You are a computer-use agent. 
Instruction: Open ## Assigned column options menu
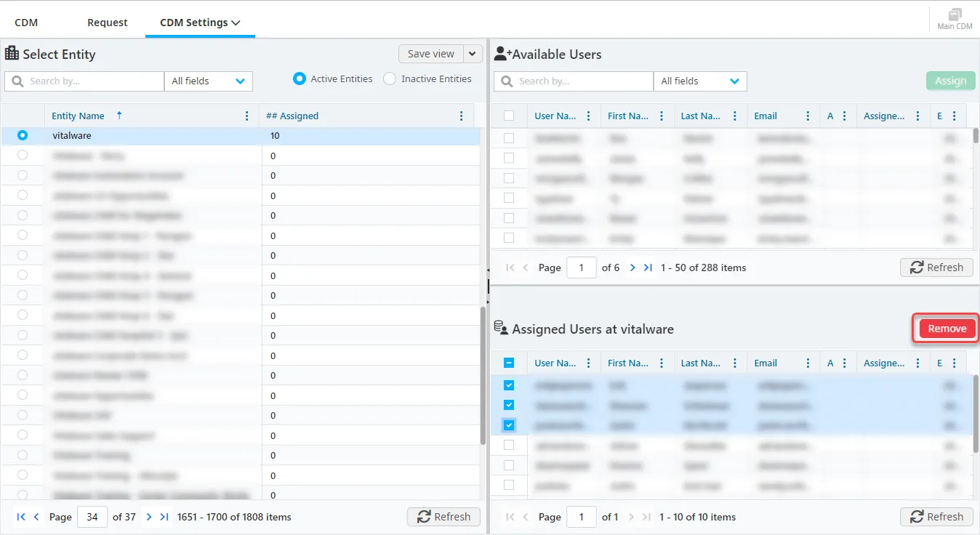[461, 116]
